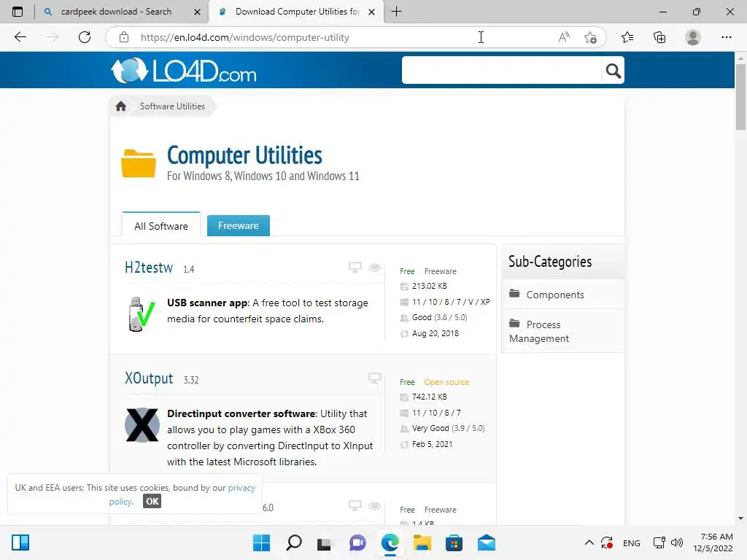The image size is (747, 560).
Task: Open Mail app from taskbar
Action: 487,542
